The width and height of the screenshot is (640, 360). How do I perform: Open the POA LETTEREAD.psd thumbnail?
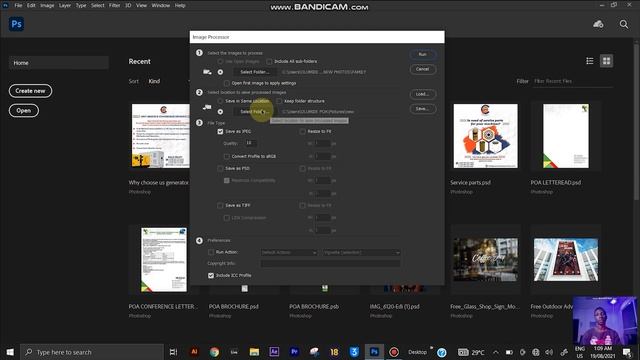566,136
